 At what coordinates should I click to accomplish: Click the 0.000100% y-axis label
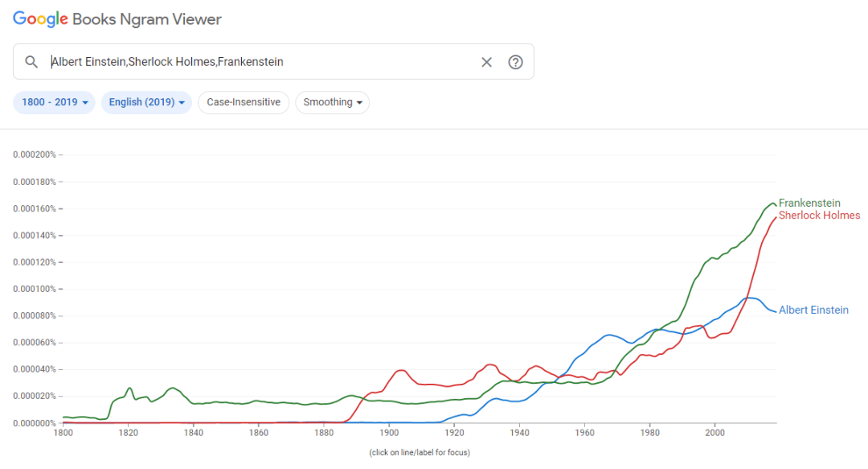coord(34,289)
